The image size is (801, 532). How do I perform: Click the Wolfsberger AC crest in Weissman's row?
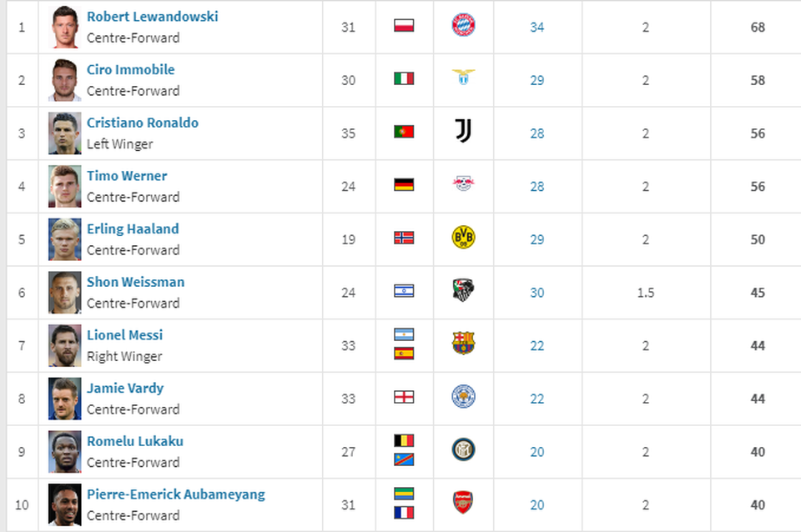[463, 290]
